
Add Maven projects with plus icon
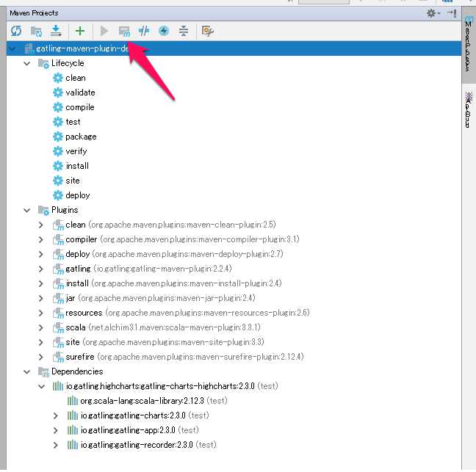pos(80,31)
